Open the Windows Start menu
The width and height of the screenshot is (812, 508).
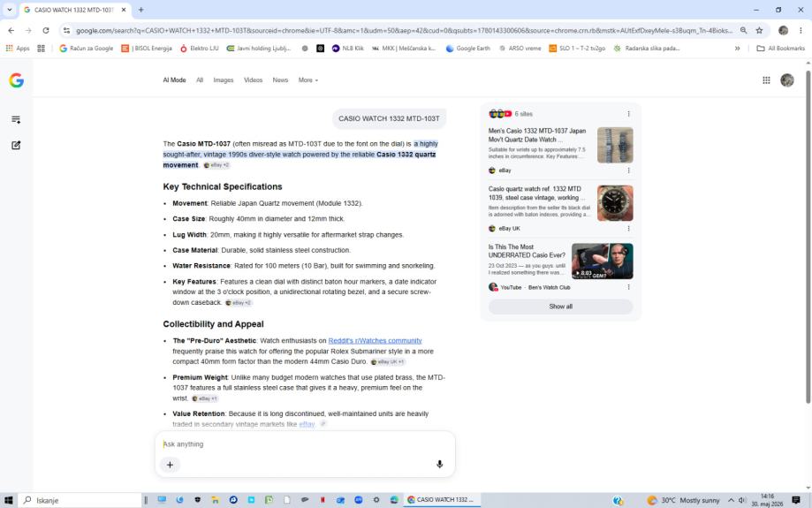click(x=8, y=500)
